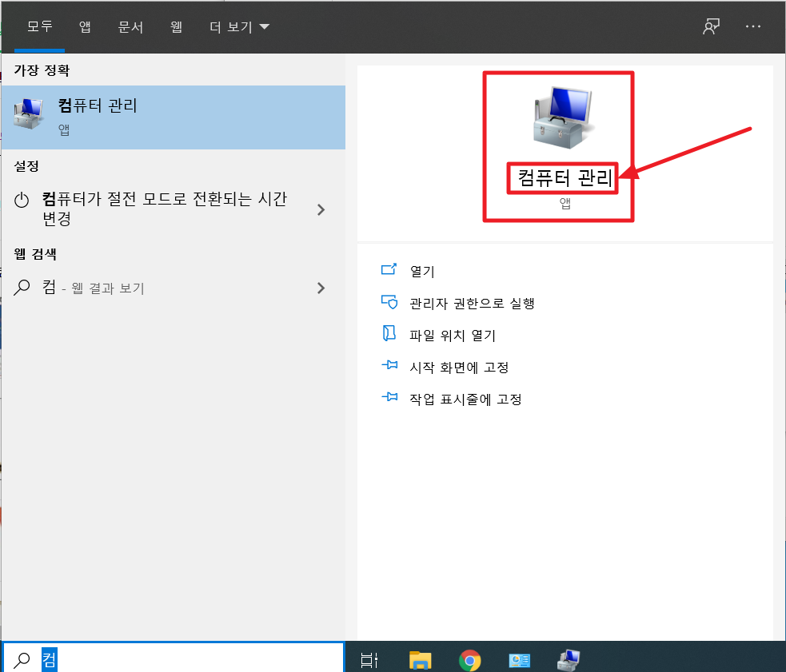This screenshot has width=786, height=672.
Task: Open 컴퓨터가 절전 모드로 전환되는 시간 변경 setting
Action: (174, 209)
